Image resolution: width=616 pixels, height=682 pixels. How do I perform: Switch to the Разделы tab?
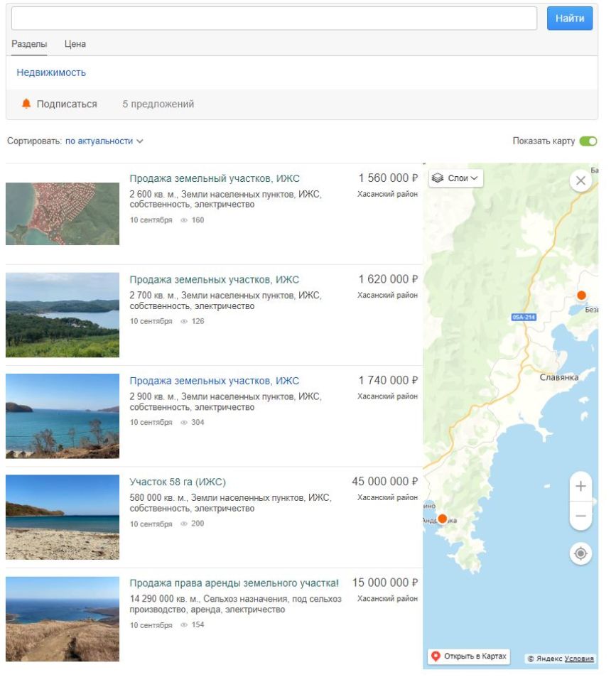tap(29, 44)
